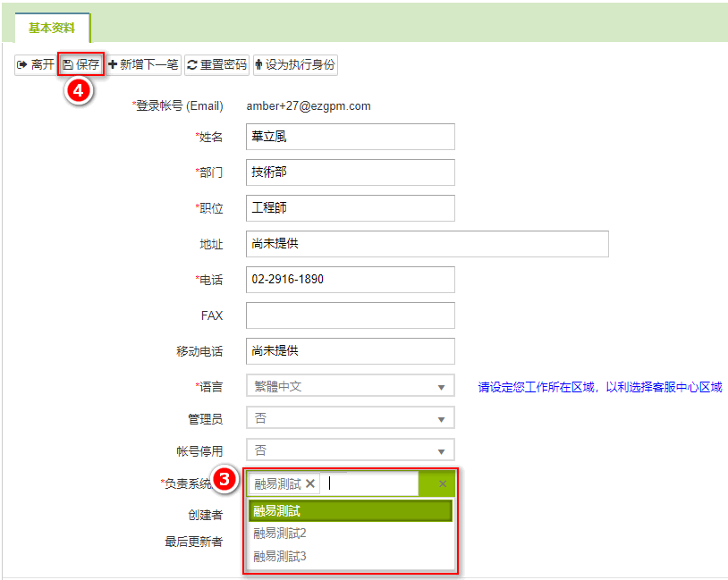Click the 电话 phone input field
The width and height of the screenshot is (728, 580).
[351, 280]
